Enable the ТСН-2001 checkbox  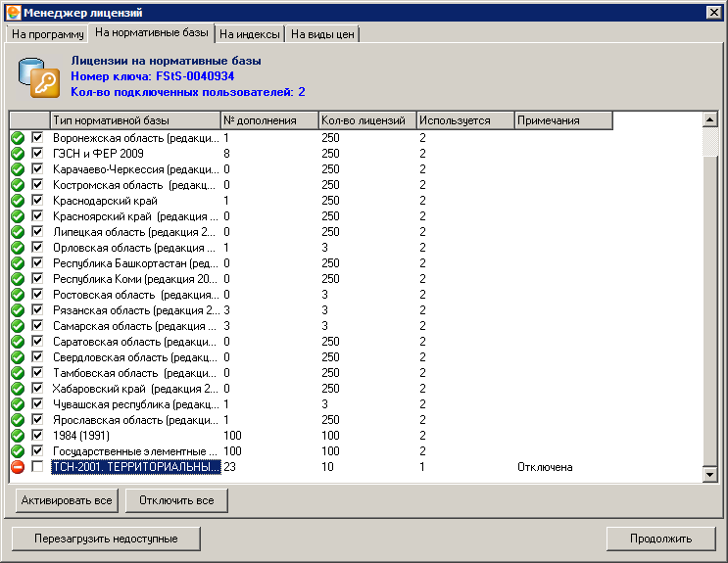[x=37, y=467]
